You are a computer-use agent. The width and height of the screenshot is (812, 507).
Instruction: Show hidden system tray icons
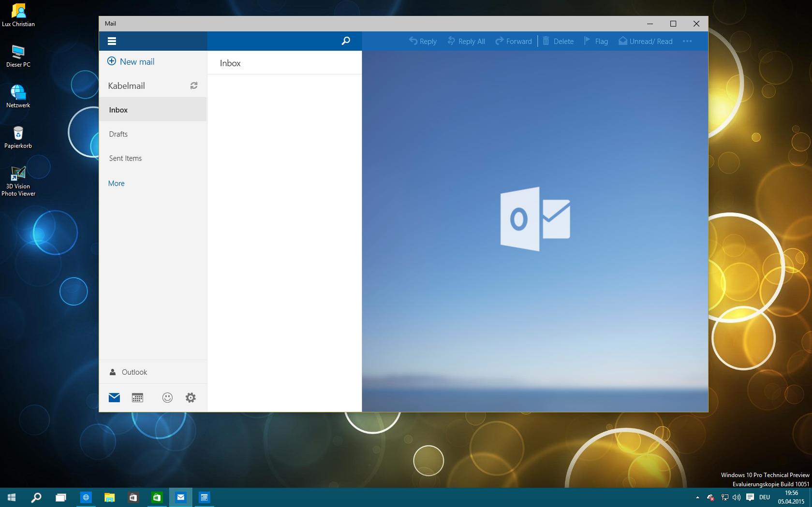[697, 497]
